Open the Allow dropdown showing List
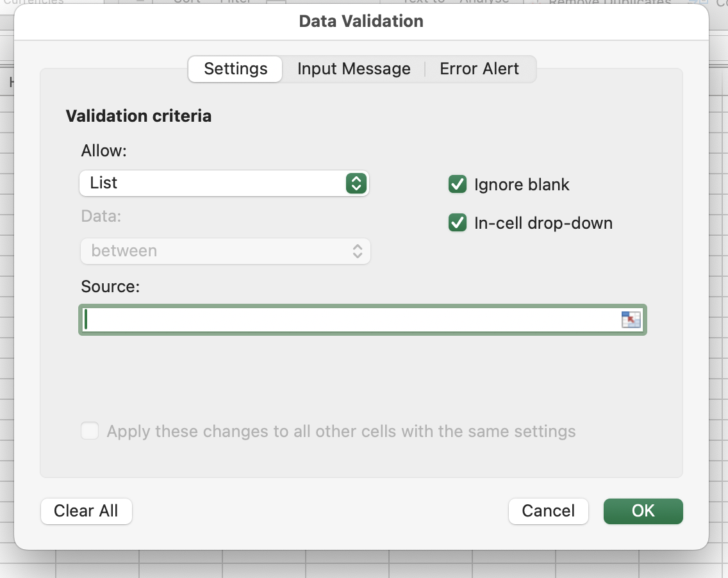This screenshot has height=578, width=728. pyautogui.click(x=211, y=183)
